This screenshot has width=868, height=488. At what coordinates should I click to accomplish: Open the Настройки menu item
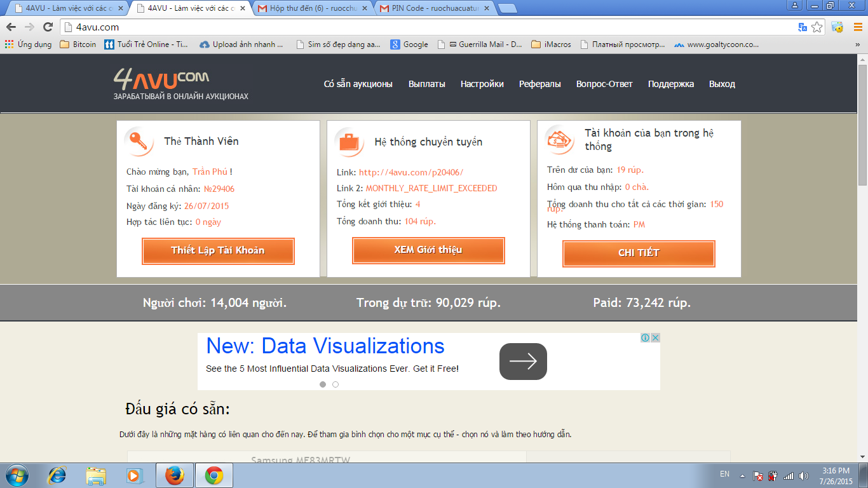point(482,84)
